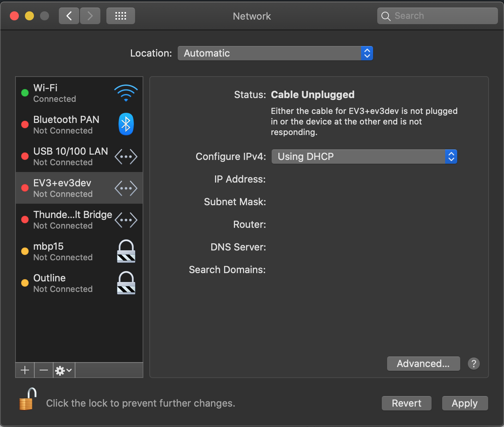Open Show All preferences grid
The height and width of the screenshot is (427, 504).
coord(120,15)
